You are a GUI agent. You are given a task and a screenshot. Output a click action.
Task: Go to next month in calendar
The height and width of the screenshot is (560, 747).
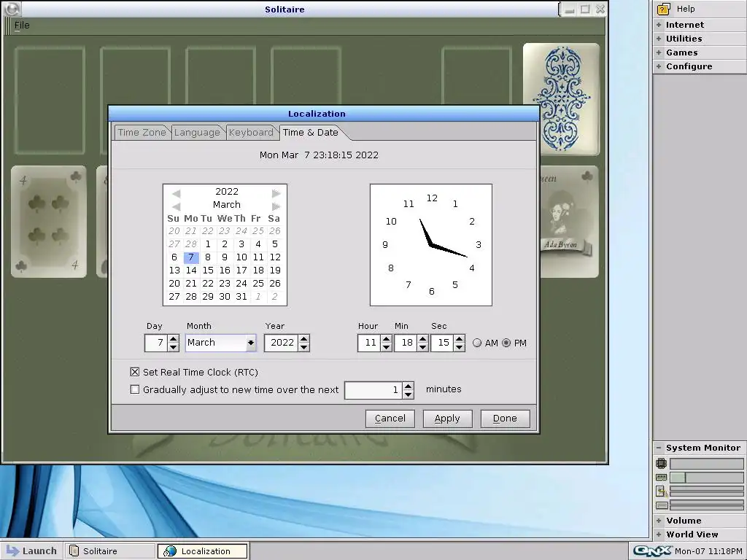click(276, 206)
